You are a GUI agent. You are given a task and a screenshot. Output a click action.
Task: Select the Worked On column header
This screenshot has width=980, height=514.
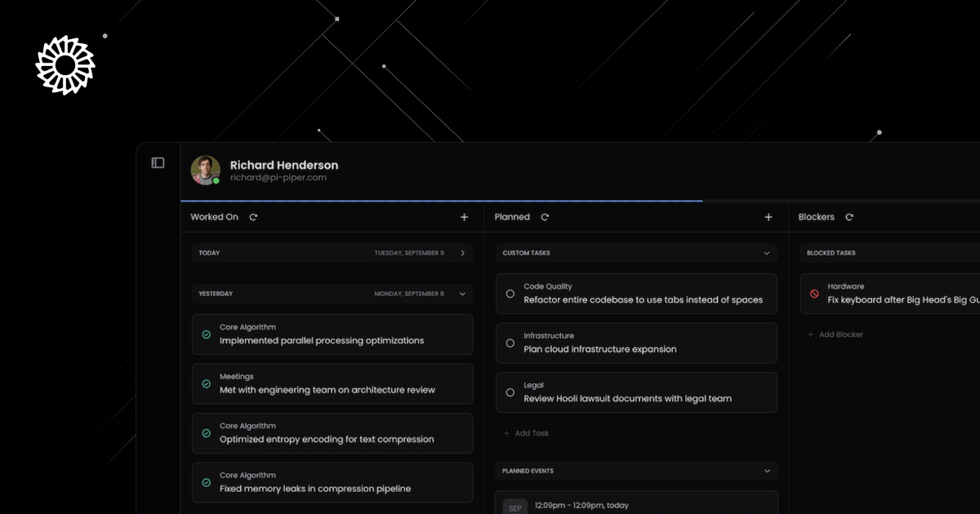point(213,217)
